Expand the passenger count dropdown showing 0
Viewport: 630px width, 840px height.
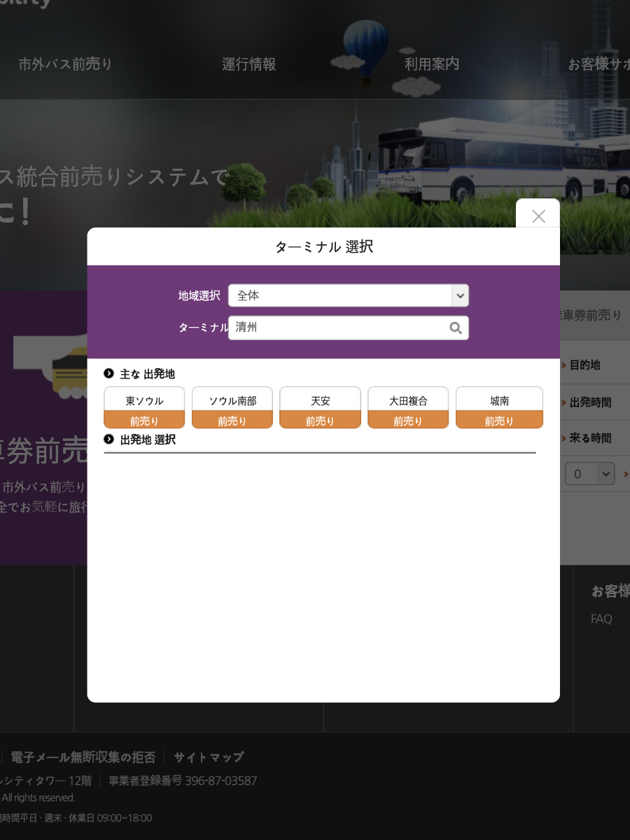[589, 474]
